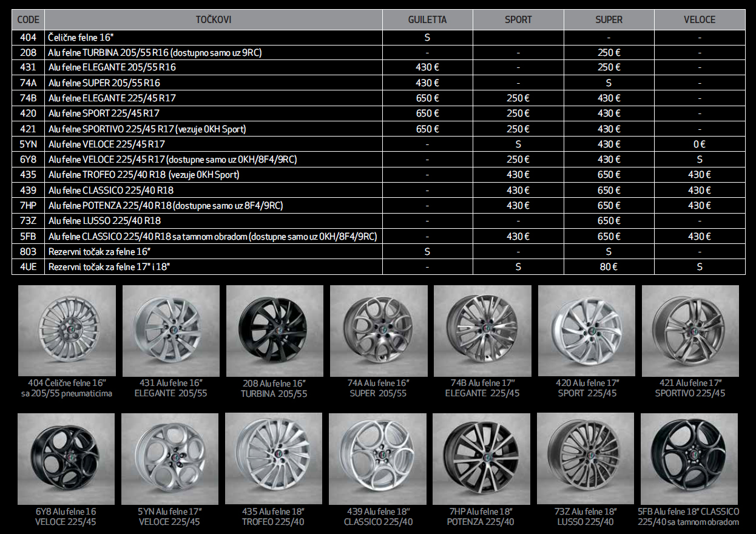Viewport: 756px width, 534px height.
Task: Click caption '7HP Alu felne 18" POTENZA 225/40'
Action: (x=481, y=516)
